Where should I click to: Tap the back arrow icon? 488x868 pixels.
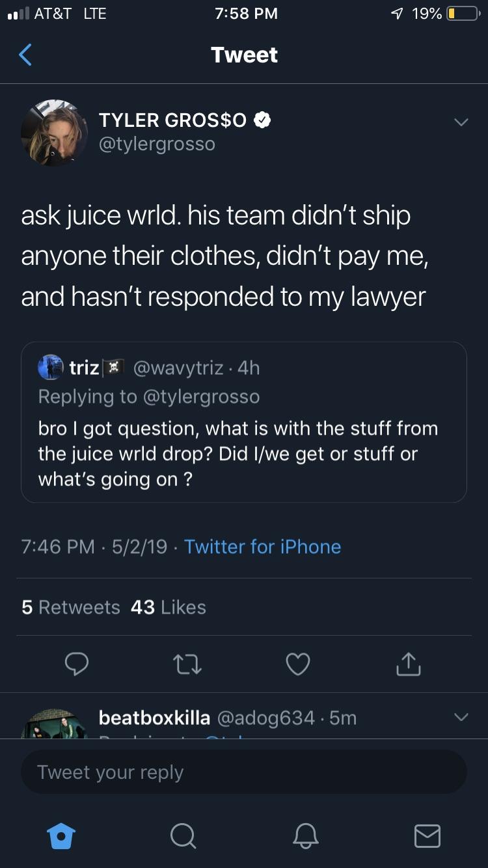25,55
